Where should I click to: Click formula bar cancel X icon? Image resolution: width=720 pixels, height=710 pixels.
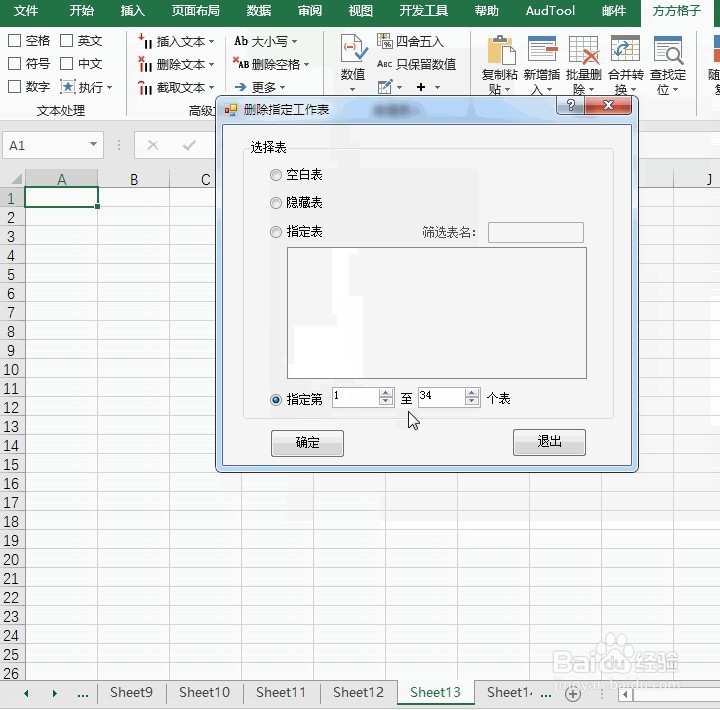pyautogui.click(x=153, y=146)
